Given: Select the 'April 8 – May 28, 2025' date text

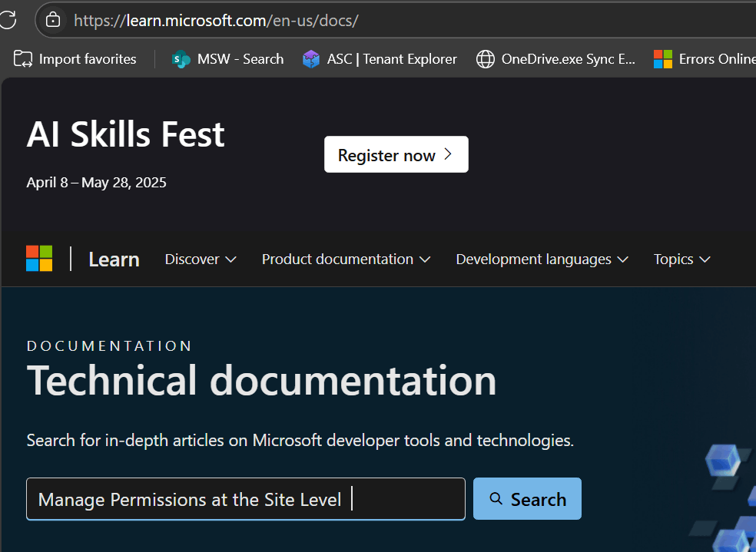Looking at the screenshot, I should (x=97, y=183).
